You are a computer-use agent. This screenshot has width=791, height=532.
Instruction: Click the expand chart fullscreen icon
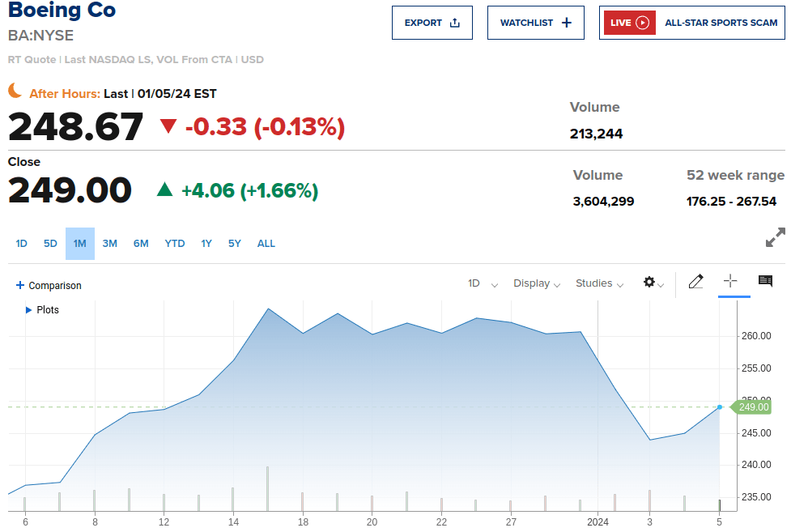[775, 237]
